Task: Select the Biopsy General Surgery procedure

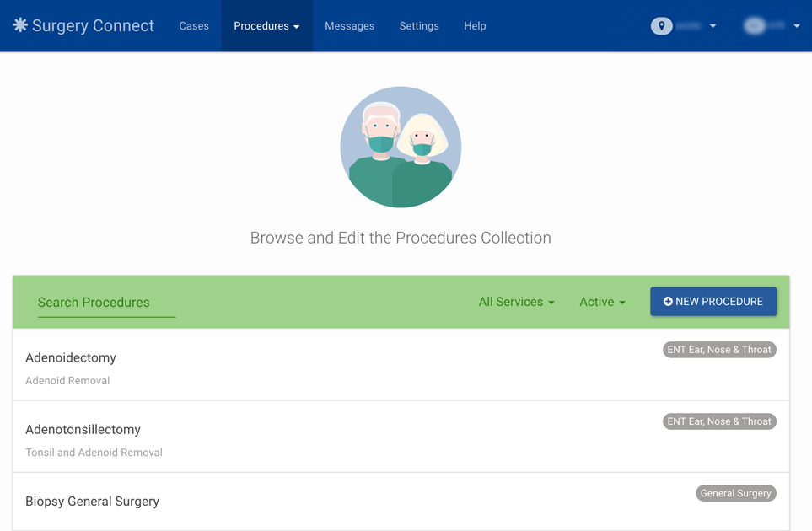Action: click(x=92, y=501)
